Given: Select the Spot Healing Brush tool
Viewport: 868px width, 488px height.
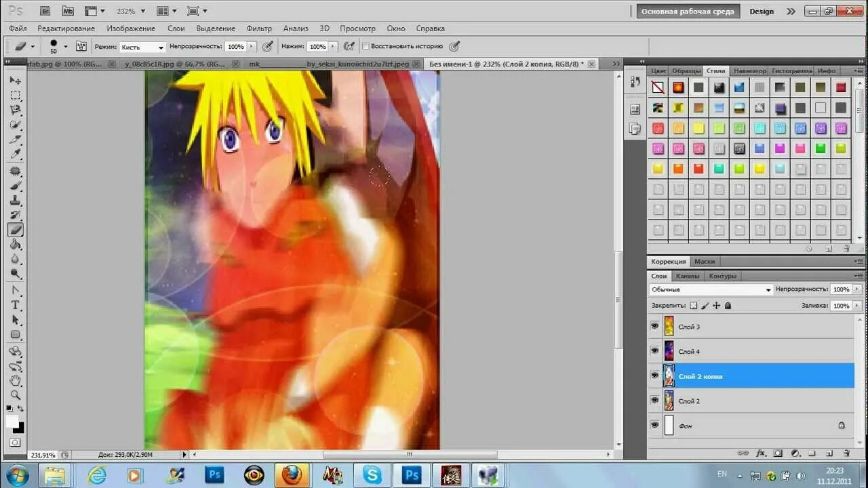Looking at the screenshot, I should pyautogui.click(x=15, y=171).
